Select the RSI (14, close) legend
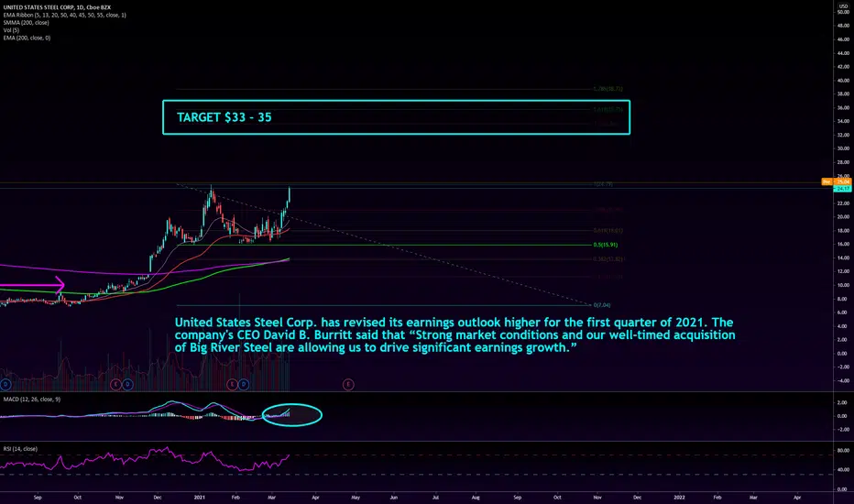 [20, 449]
